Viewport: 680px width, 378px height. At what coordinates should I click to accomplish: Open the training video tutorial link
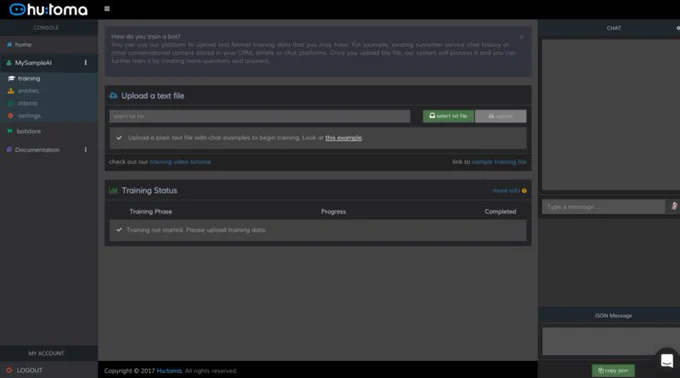(180, 162)
